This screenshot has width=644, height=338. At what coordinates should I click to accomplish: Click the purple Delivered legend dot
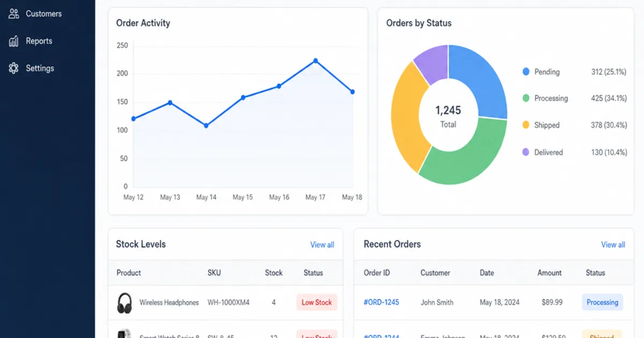click(526, 152)
